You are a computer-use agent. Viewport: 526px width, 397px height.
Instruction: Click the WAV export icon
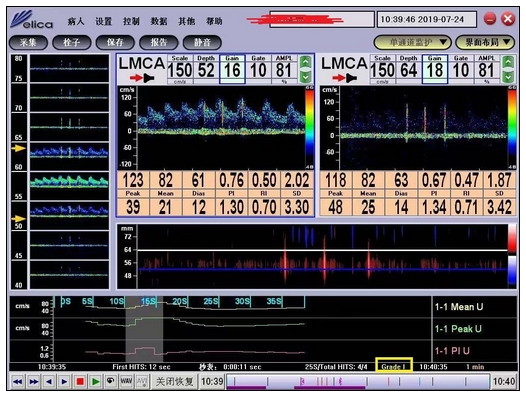pyautogui.click(x=126, y=382)
